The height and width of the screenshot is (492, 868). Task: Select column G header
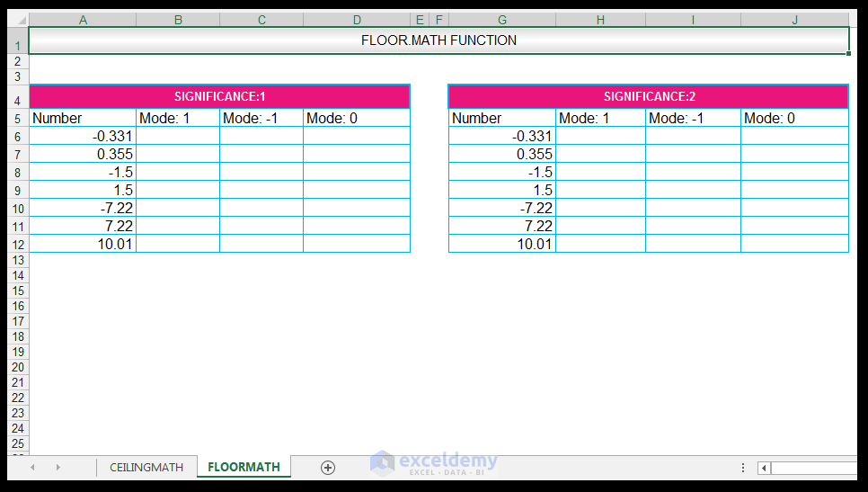point(502,21)
